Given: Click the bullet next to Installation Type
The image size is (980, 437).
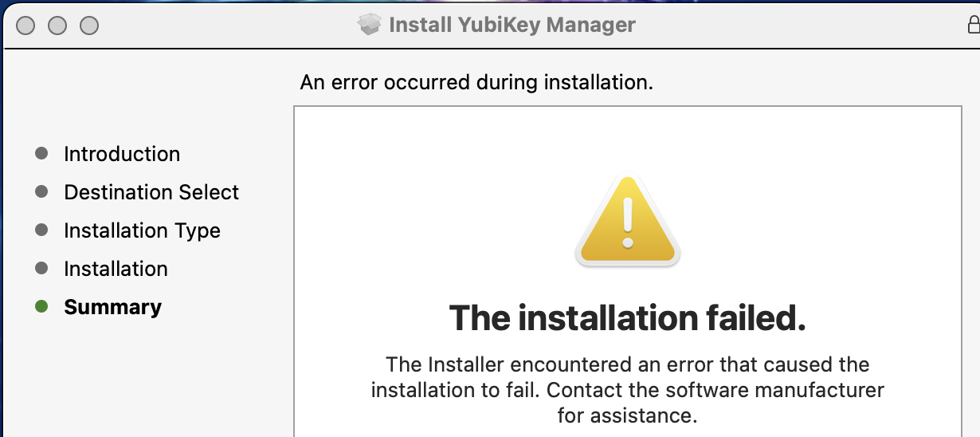Looking at the screenshot, I should pos(42,230).
